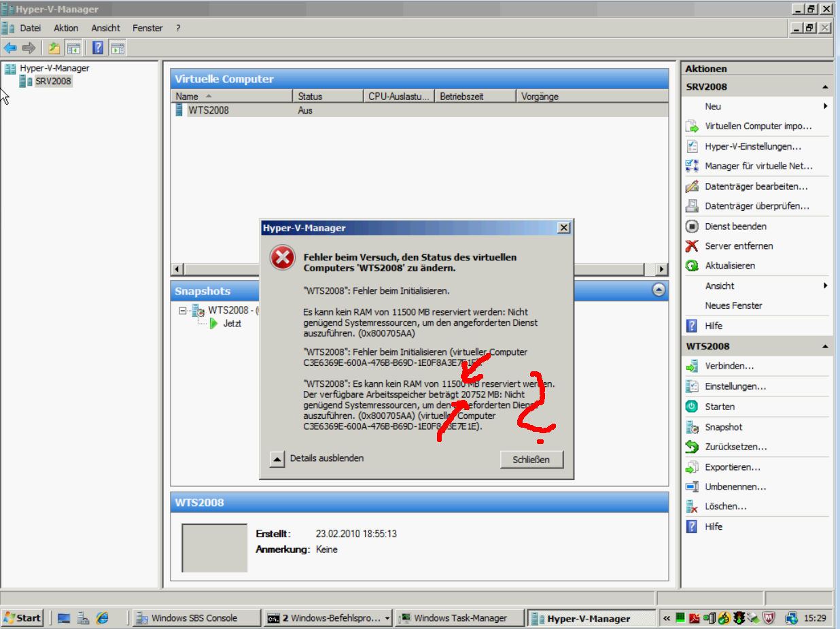
Task: Click the Dienst beenden stop icon
Action: [x=692, y=226]
